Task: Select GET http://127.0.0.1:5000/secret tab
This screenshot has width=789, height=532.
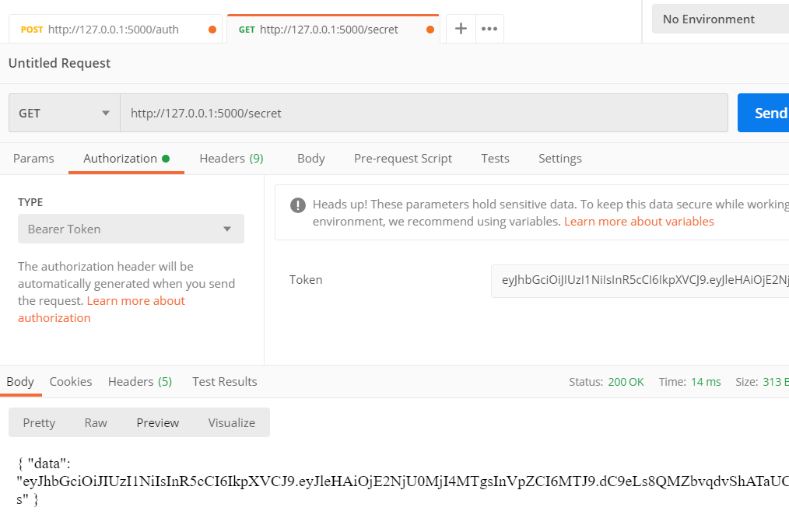Action: [x=333, y=29]
